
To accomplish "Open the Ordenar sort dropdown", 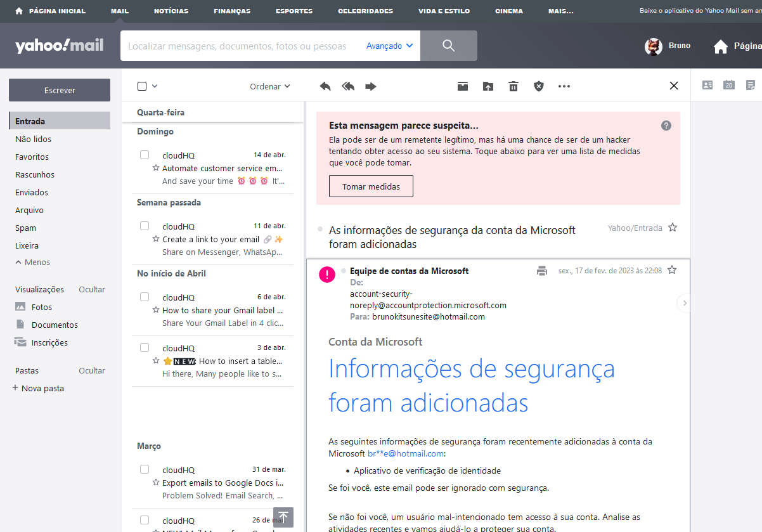I will (x=270, y=86).
